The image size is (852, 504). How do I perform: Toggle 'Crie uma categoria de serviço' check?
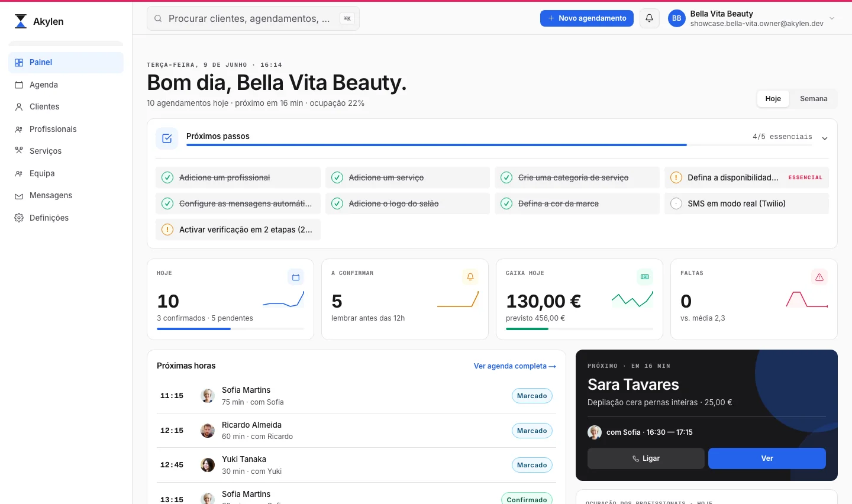506,177
